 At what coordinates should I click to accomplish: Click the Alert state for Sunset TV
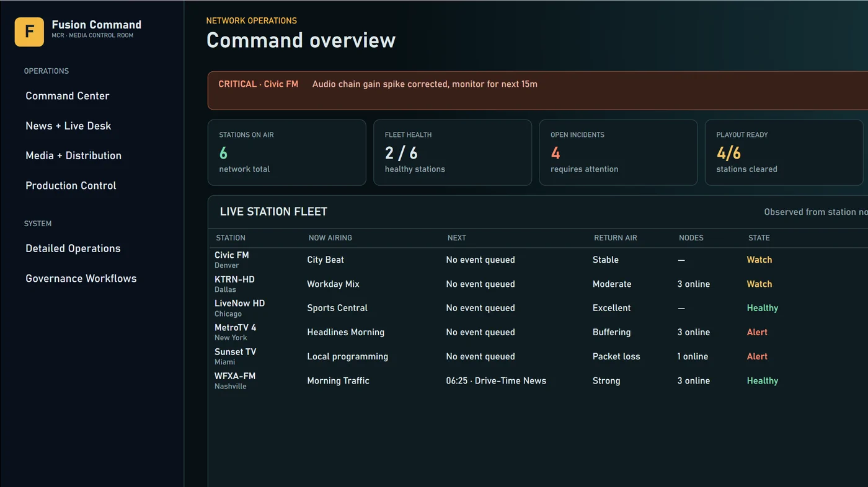[x=757, y=356]
